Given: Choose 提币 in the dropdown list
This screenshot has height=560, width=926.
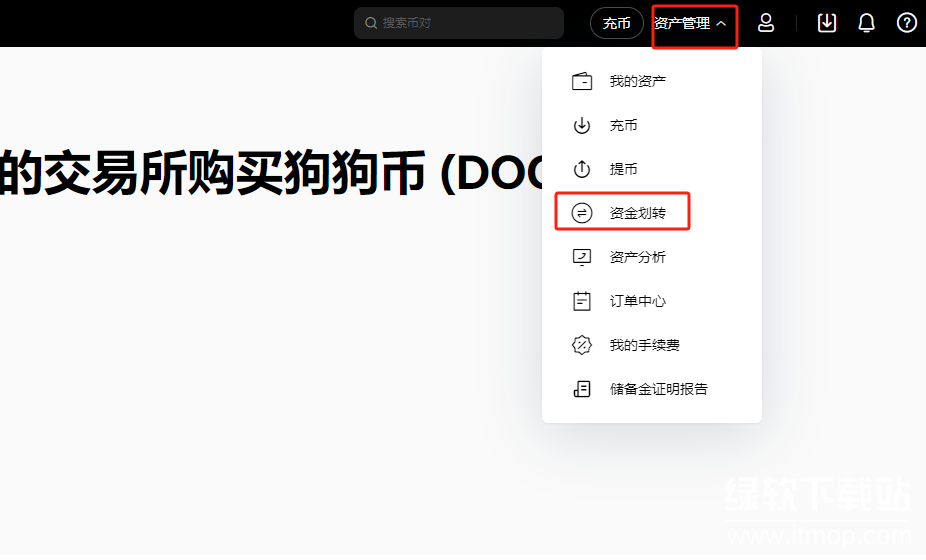Looking at the screenshot, I should tap(623, 169).
